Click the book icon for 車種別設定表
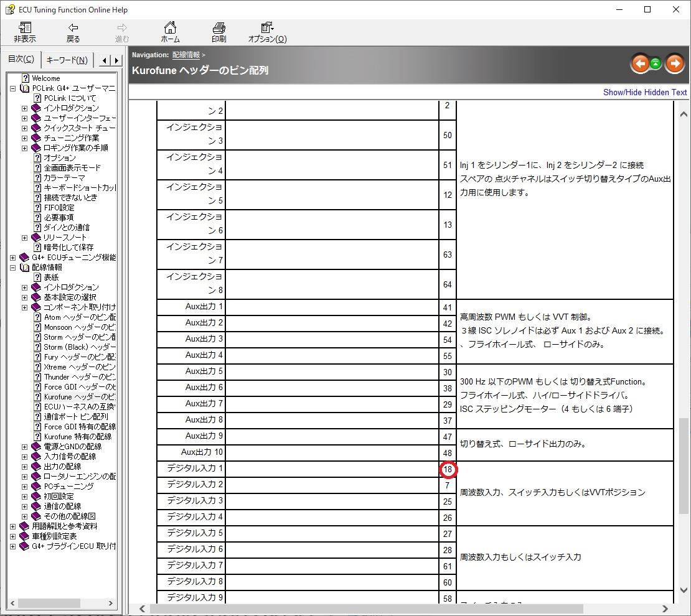691x616 pixels. pos(25,536)
